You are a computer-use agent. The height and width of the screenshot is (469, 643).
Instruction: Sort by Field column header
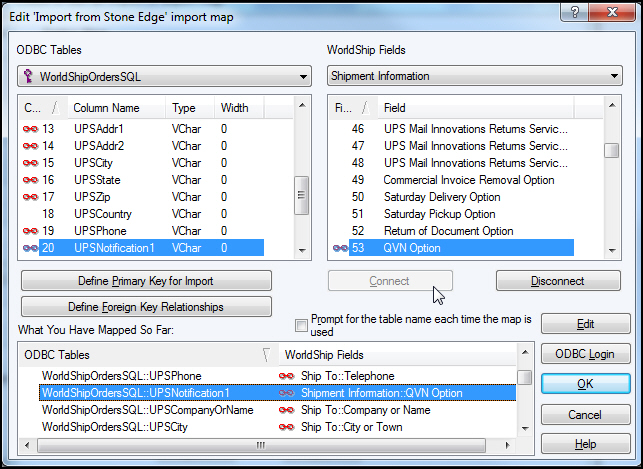point(476,108)
